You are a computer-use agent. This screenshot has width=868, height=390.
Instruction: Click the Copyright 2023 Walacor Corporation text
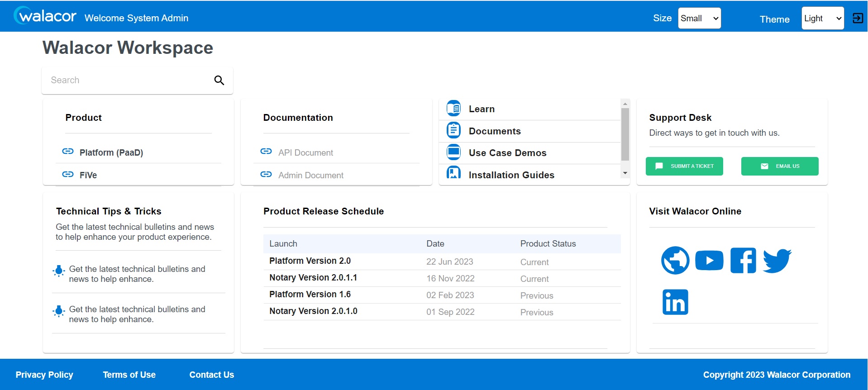(777, 375)
